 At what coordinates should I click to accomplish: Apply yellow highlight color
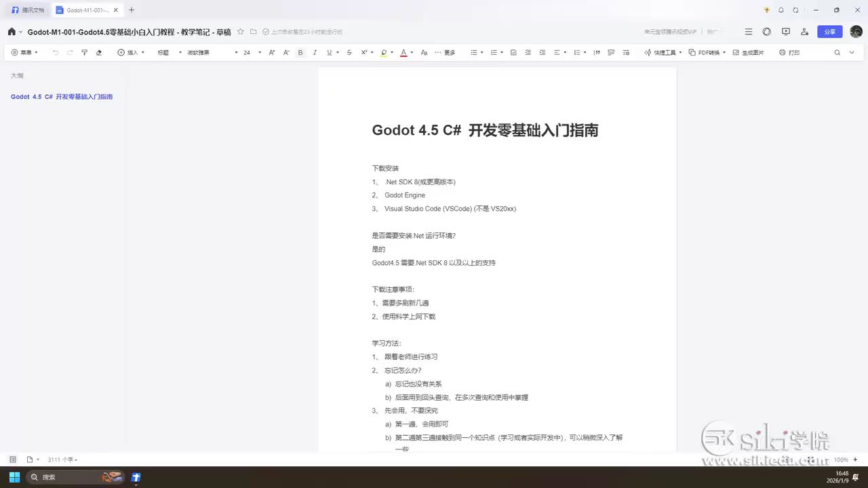point(384,52)
